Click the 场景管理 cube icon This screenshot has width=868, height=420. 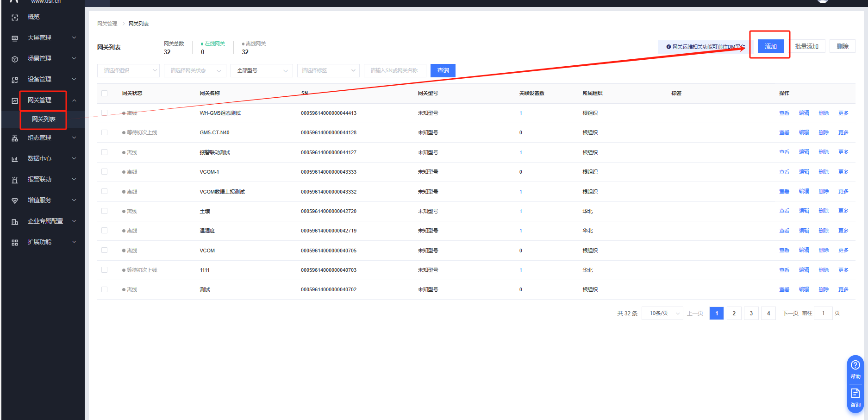coord(15,59)
